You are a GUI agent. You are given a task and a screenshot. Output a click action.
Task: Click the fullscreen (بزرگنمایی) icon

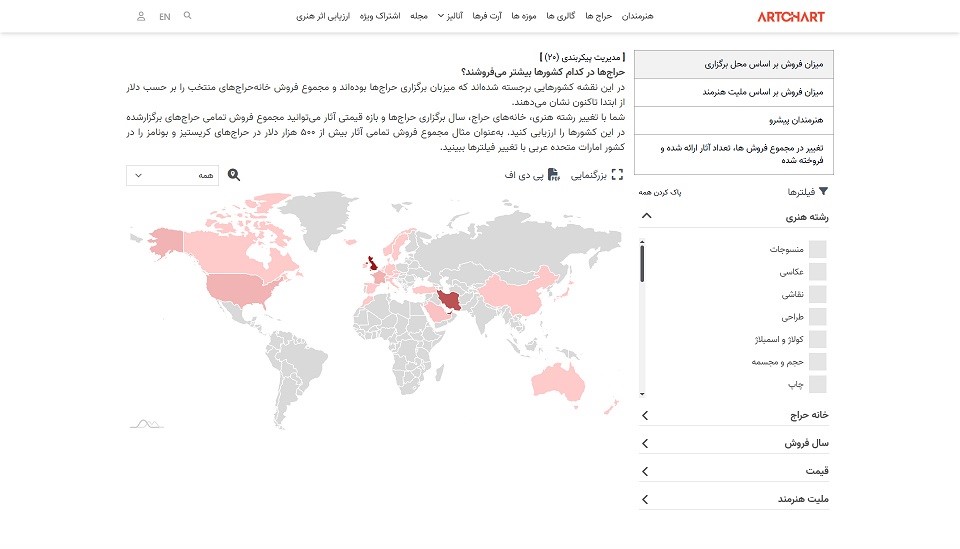point(617,175)
